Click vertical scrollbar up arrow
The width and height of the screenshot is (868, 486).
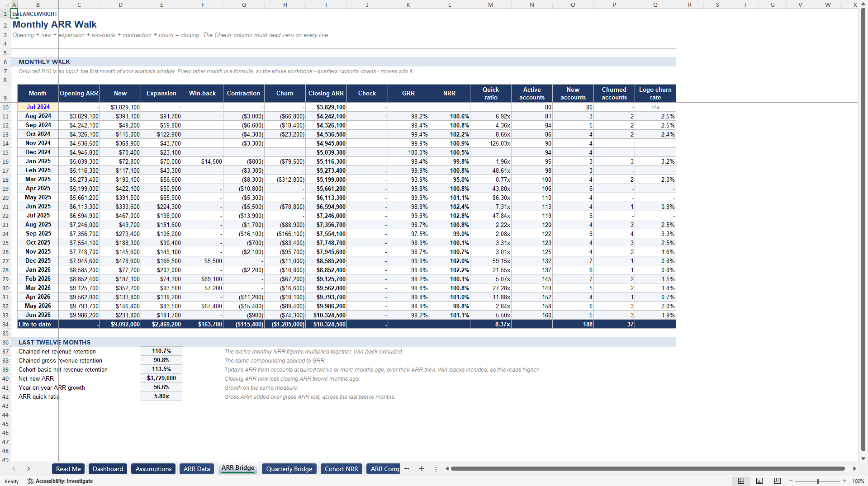point(863,5)
